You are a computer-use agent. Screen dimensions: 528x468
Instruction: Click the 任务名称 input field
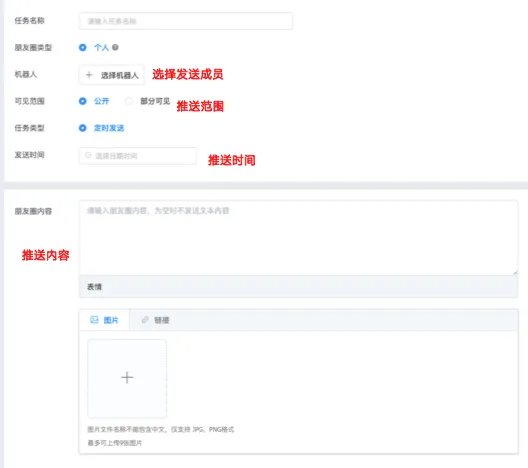(x=186, y=21)
